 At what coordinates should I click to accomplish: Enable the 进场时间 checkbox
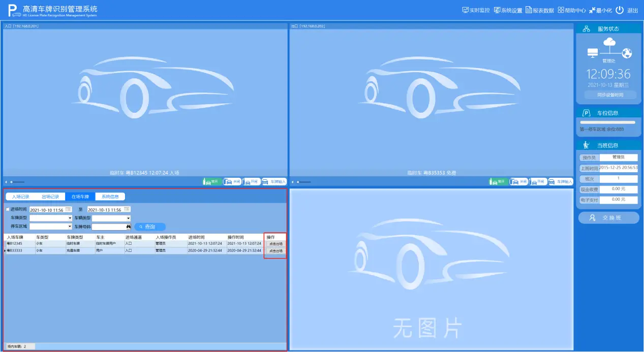tap(8, 209)
